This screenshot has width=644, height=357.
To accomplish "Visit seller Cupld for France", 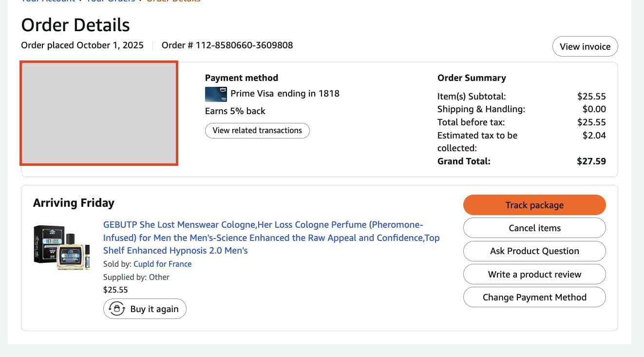I will pyautogui.click(x=162, y=264).
